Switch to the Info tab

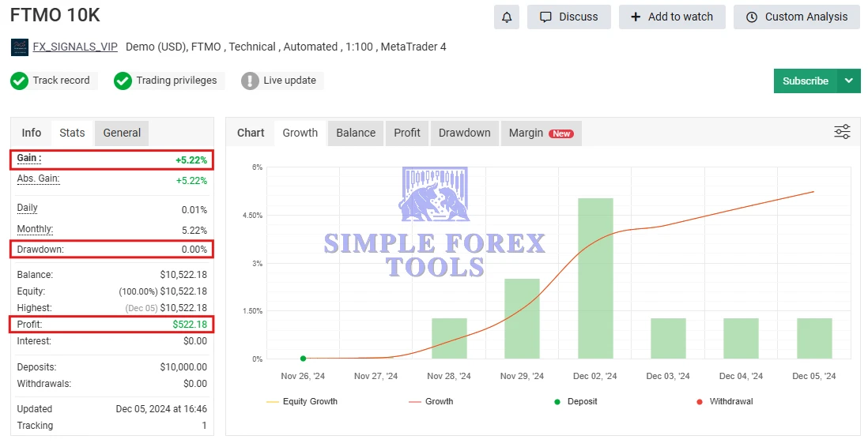[32, 133]
